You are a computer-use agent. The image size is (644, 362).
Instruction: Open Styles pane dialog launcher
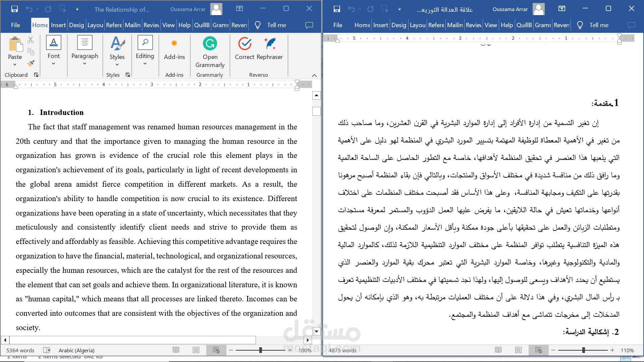tap(128, 75)
